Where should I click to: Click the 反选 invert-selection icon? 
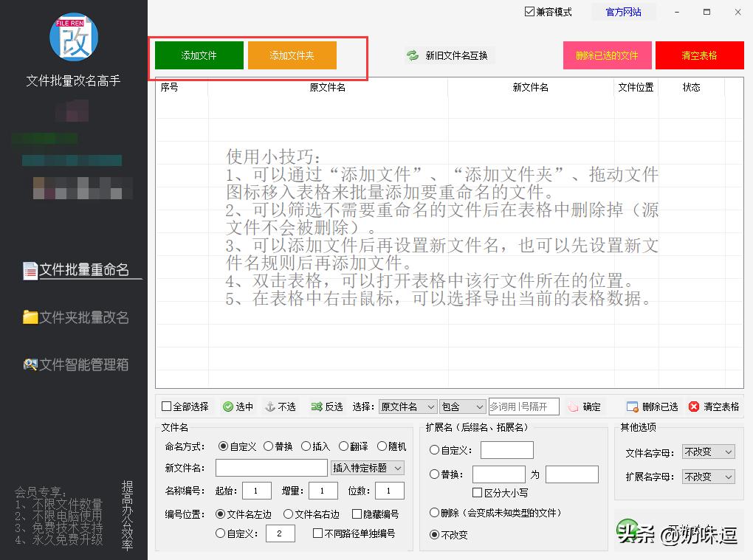315,406
